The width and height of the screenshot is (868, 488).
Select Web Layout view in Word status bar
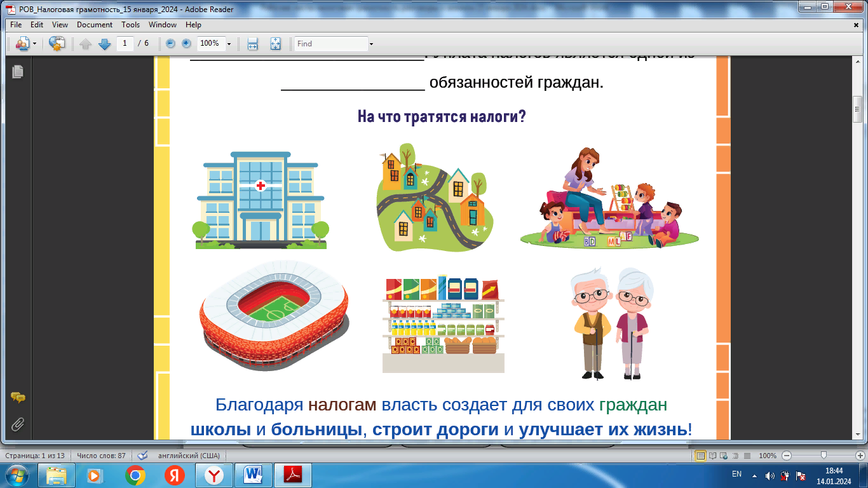click(x=723, y=456)
